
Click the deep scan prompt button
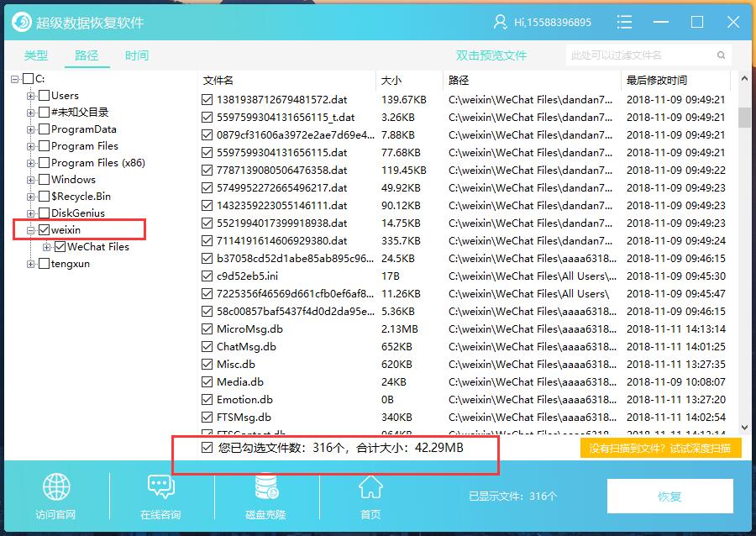[x=660, y=449]
